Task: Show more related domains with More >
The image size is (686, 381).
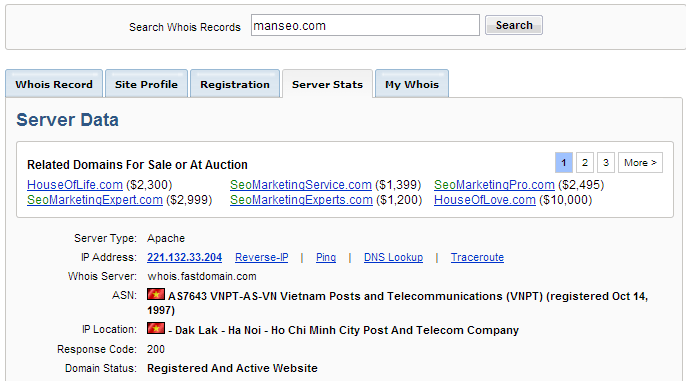Action: click(x=640, y=163)
